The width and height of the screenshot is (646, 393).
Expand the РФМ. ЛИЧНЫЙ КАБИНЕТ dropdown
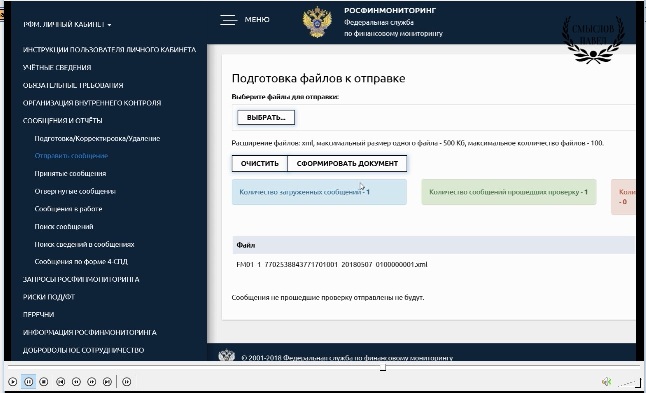point(67,25)
